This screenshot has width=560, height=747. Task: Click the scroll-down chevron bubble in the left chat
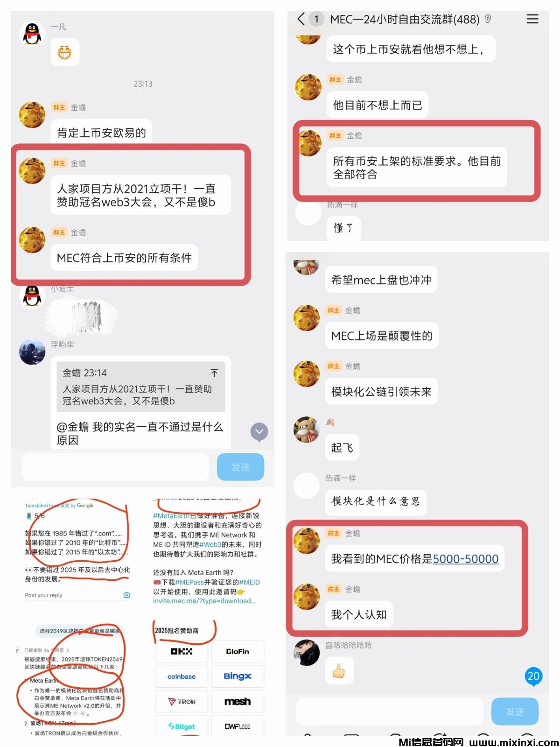point(259,432)
